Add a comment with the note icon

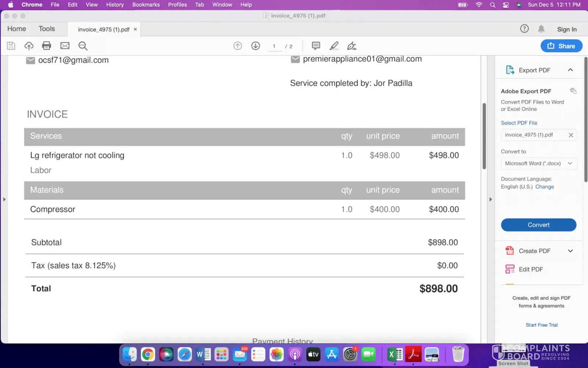click(316, 46)
